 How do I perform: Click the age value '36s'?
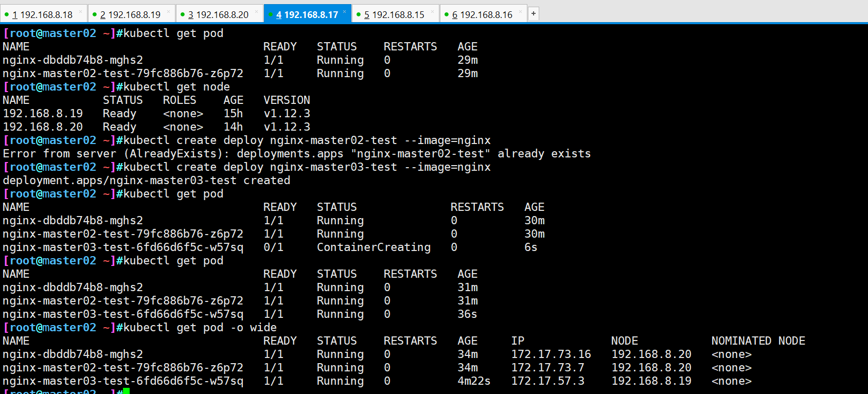click(x=467, y=314)
